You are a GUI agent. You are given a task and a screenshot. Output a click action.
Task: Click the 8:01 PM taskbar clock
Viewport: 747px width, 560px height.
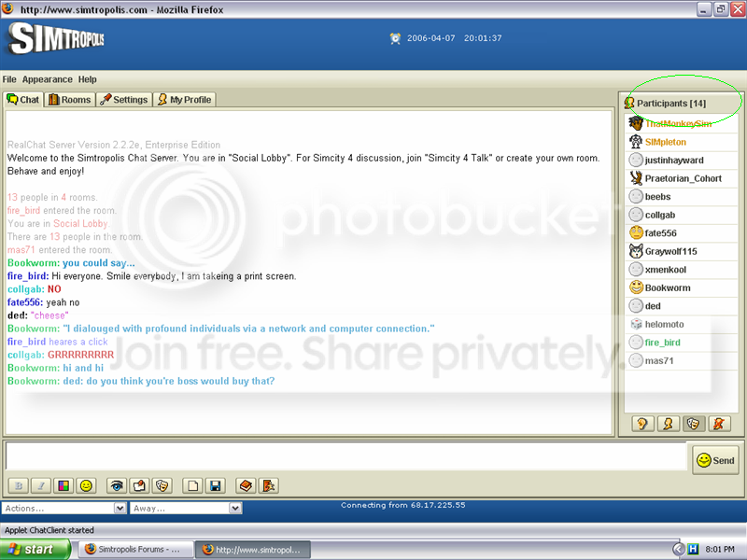tap(720, 550)
